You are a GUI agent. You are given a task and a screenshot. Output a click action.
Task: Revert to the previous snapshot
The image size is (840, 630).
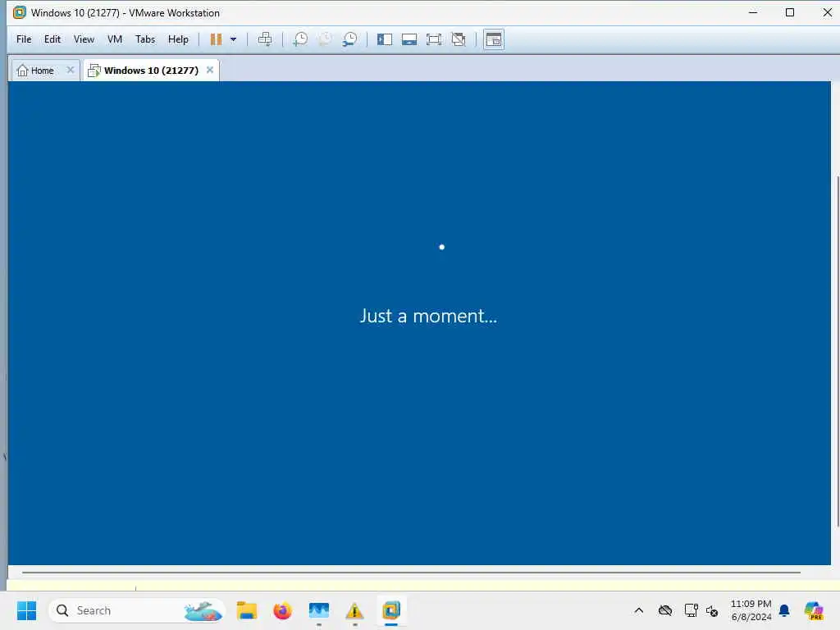click(x=325, y=39)
